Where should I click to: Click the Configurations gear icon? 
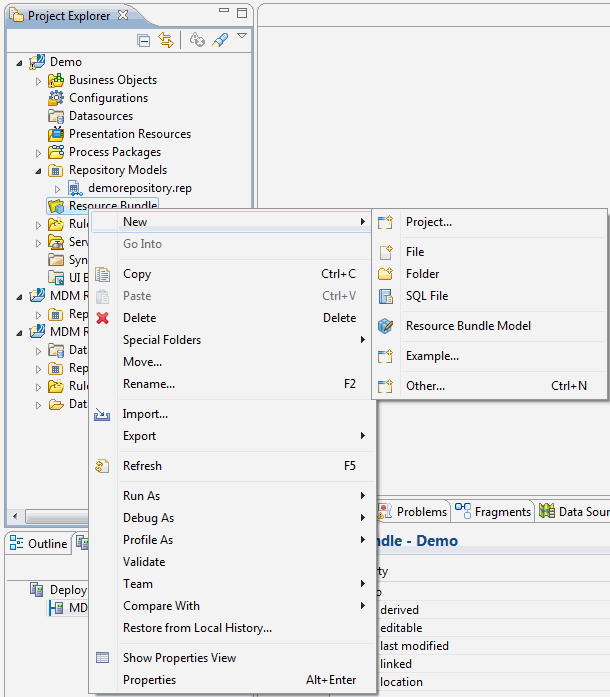click(x=56, y=98)
